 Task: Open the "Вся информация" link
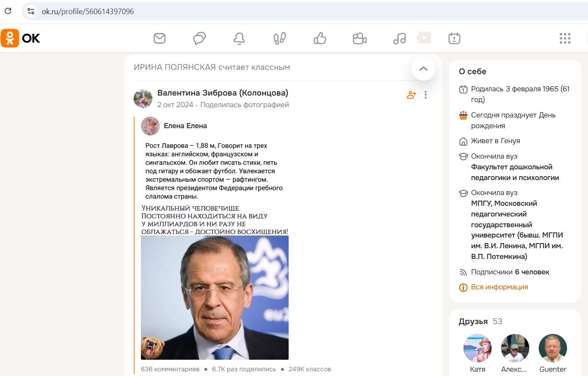pyautogui.click(x=499, y=287)
